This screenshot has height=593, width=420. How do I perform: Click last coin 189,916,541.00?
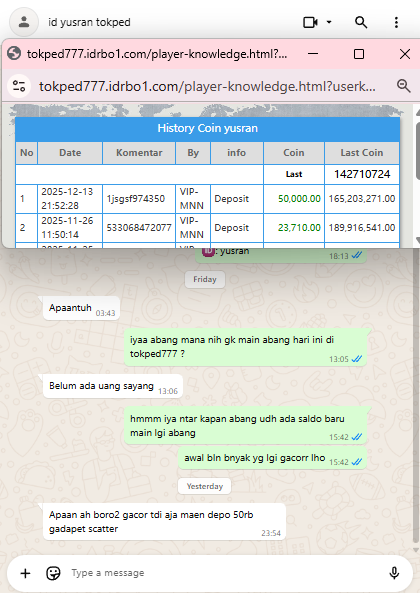pyautogui.click(x=362, y=228)
